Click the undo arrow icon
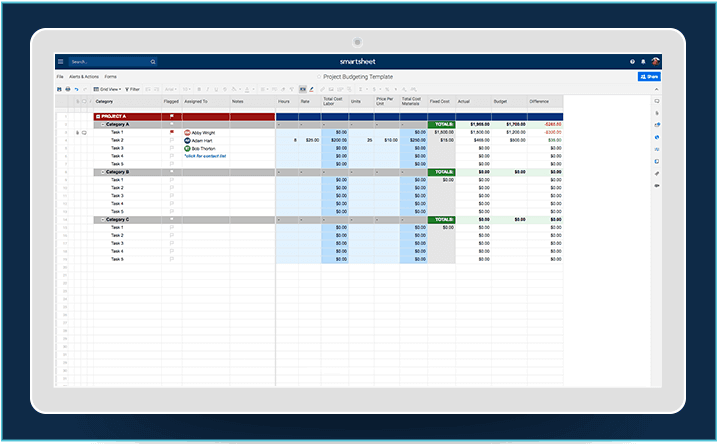Image resolution: width=718 pixels, height=444 pixels. tap(76, 89)
